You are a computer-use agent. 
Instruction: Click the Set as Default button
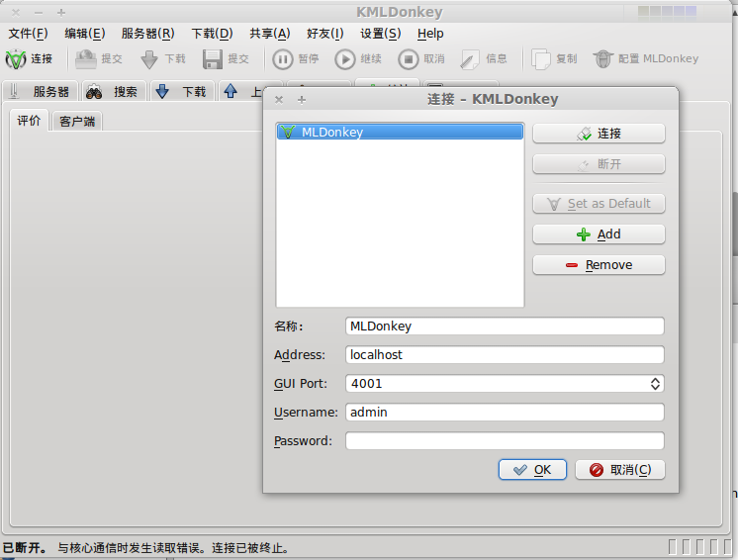tap(599, 204)
